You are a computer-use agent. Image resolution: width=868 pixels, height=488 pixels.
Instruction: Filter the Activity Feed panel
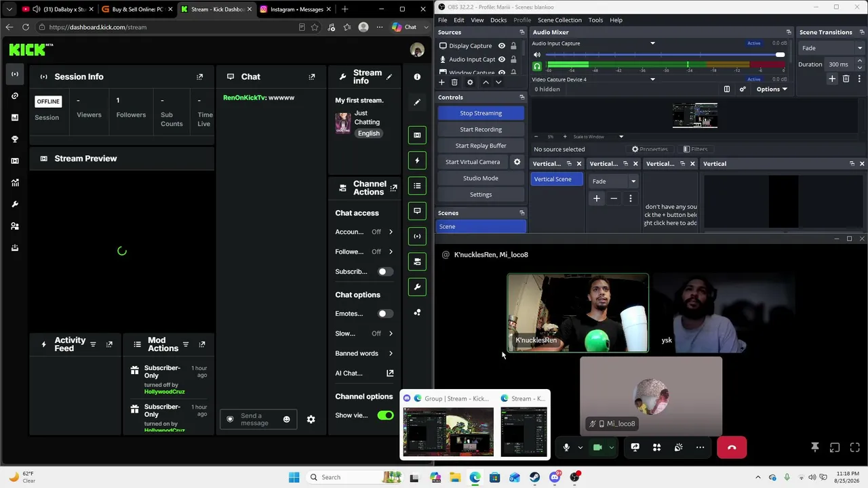[93, 344]
